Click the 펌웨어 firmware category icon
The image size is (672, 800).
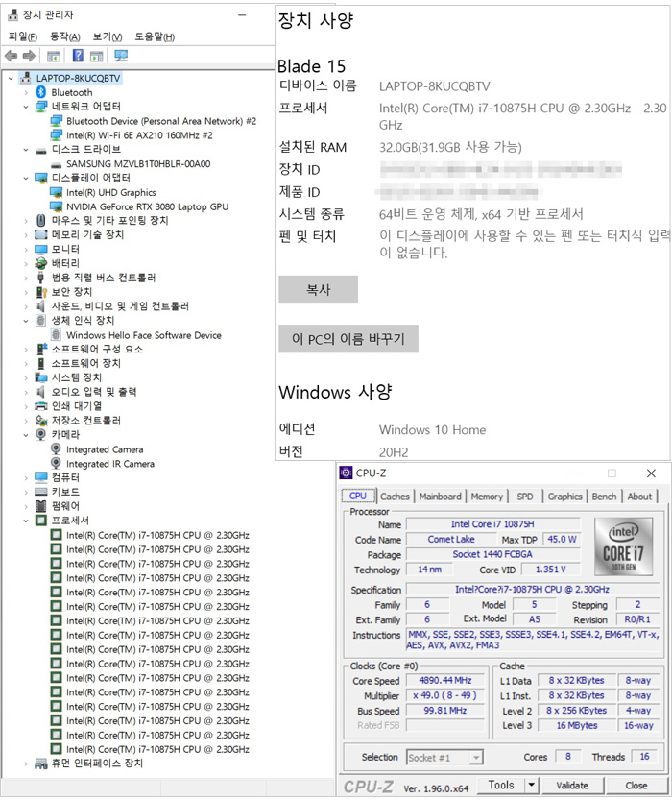(40, 506)
